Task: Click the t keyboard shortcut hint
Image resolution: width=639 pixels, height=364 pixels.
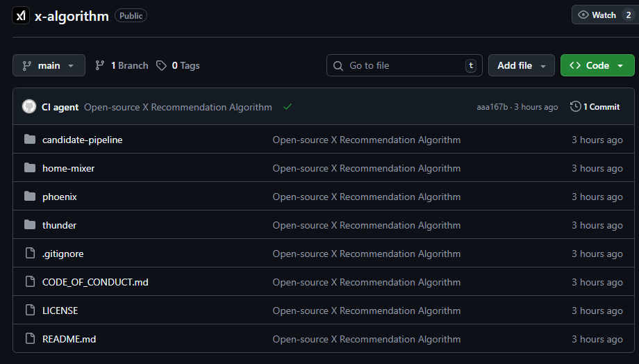Action: click(471, 65)
